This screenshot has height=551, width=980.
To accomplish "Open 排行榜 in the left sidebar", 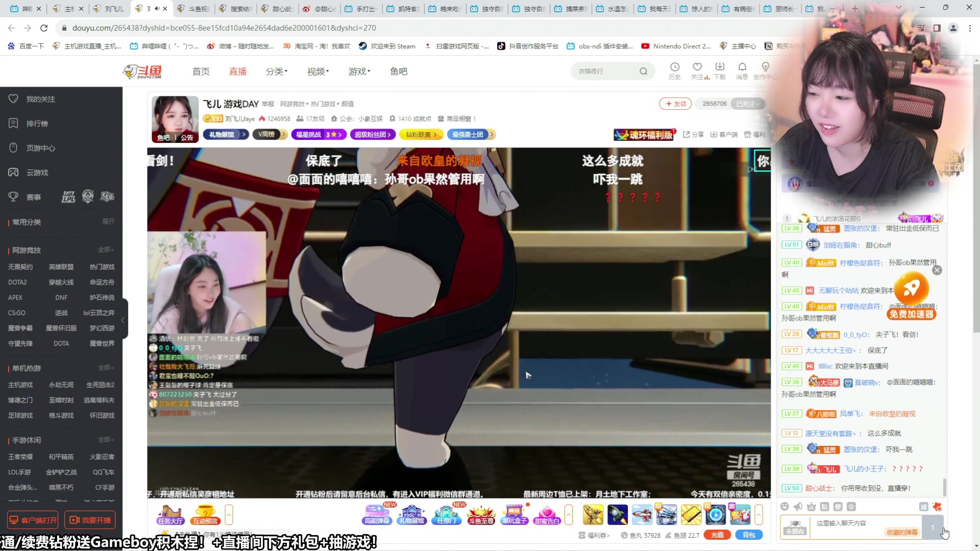I will point(37,123).
